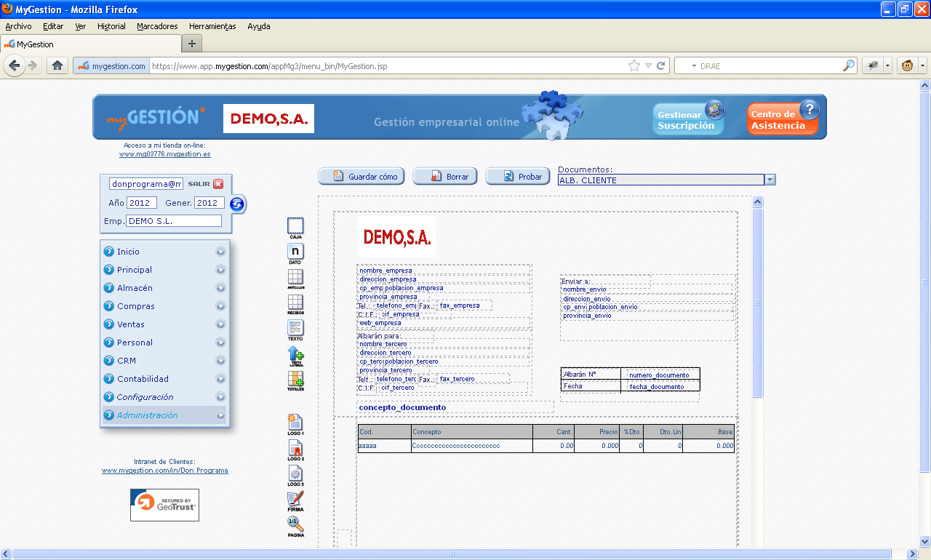This screenshot has height=560, width=931.
Task: Click the Probar button
Action: 518,177
